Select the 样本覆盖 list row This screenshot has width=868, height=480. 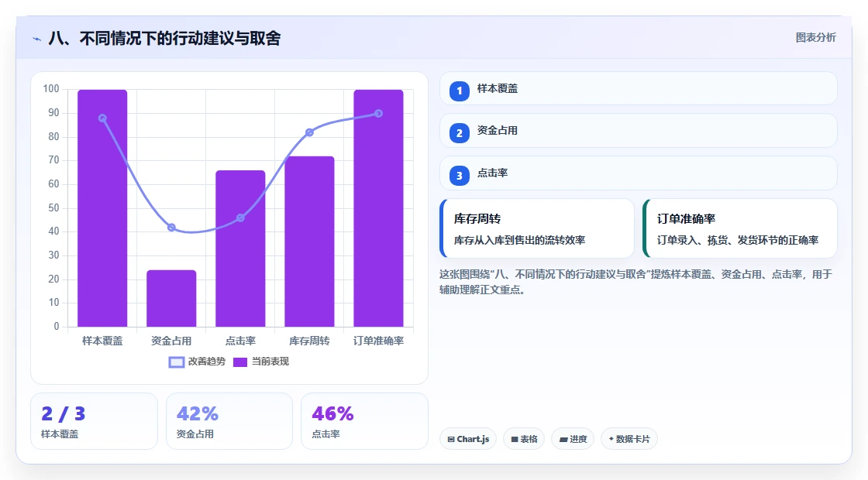pos(639,88)
